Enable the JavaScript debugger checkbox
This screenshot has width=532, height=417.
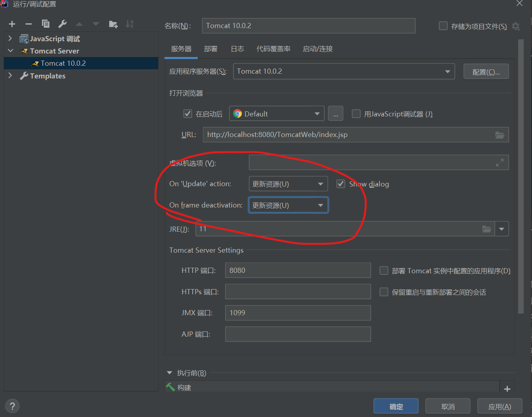click(356, 114)
